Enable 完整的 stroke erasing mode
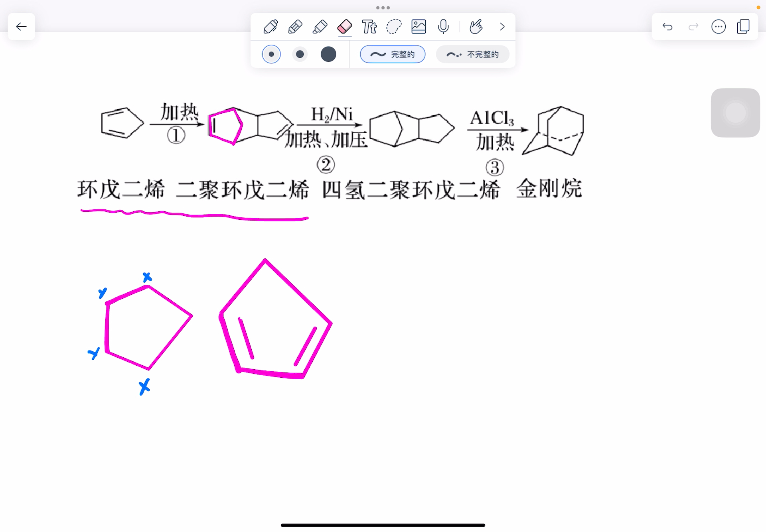766x532 pixels. click(x=392, y=54)
